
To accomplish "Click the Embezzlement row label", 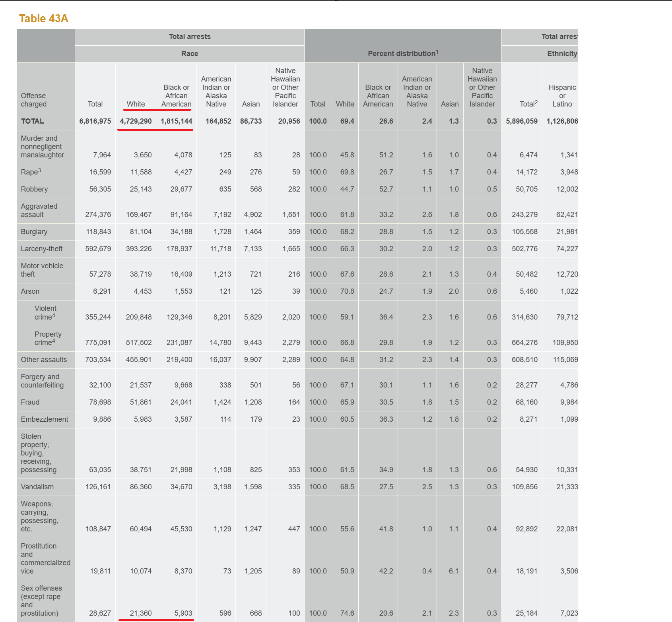I will [44, 419].
